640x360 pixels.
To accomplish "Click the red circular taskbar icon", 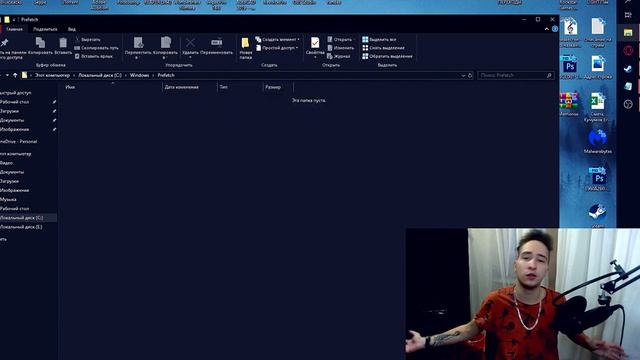I will click(x=628, y=51).
